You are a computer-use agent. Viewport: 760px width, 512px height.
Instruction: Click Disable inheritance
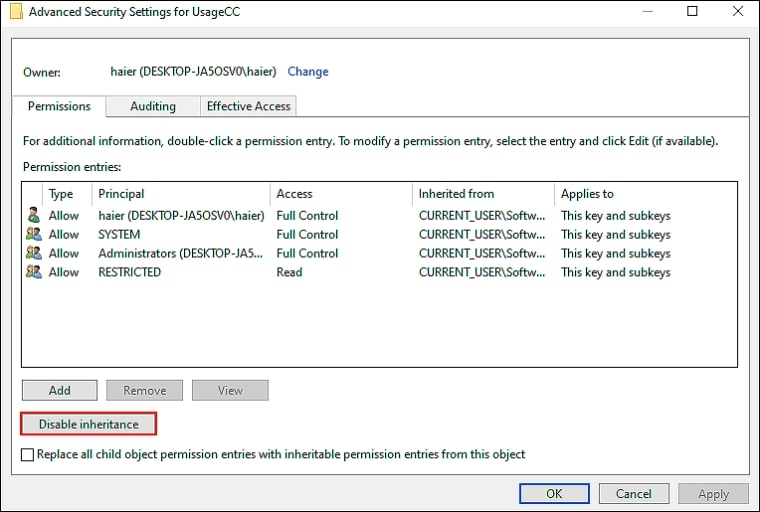click(89, 424)
